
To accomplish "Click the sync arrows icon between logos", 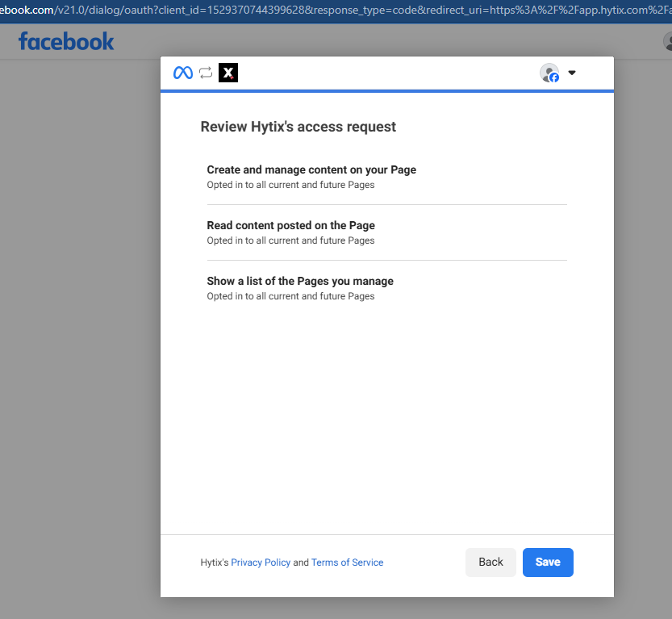I will pos(206,73).
